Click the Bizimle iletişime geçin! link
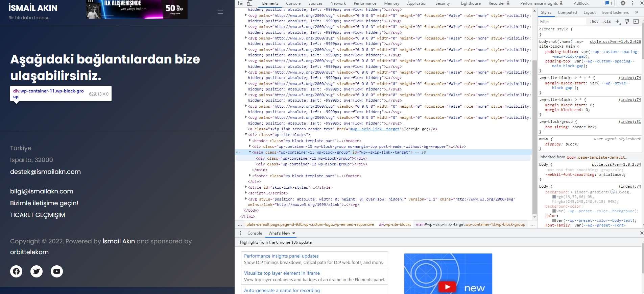644x294 pixels. point(44,203)
